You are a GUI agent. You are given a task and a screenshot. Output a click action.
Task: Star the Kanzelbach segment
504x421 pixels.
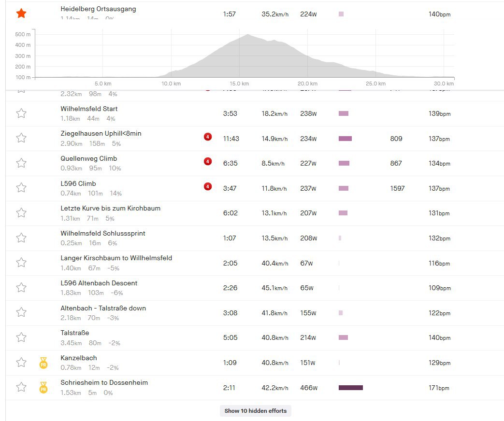[x=21, y=362]
